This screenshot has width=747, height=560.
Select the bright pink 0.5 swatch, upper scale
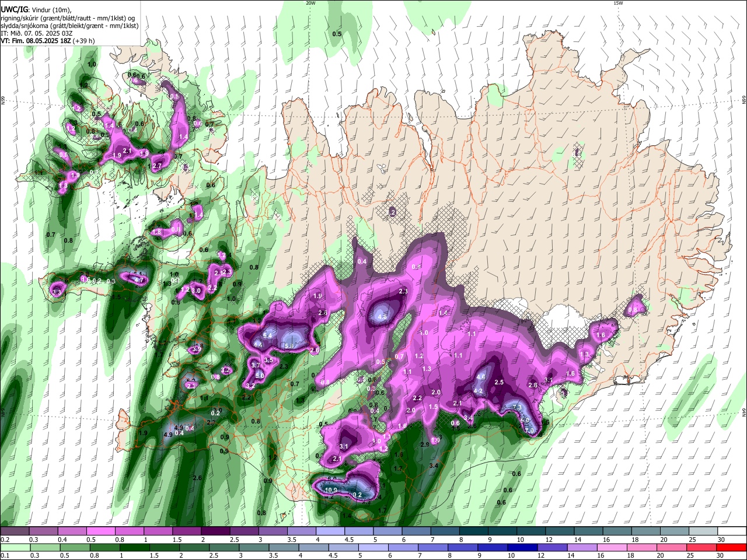click(x=100, y=531)
